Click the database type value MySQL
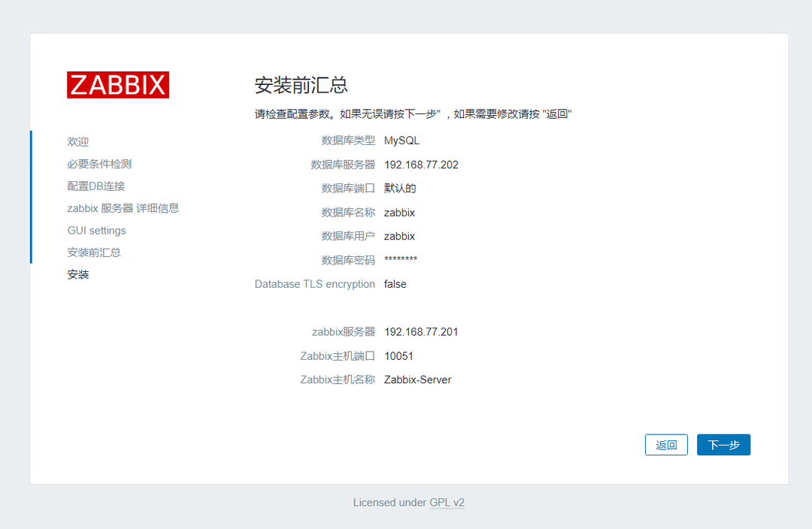Screen dimensions: 812x529 (x=401, y=141)
